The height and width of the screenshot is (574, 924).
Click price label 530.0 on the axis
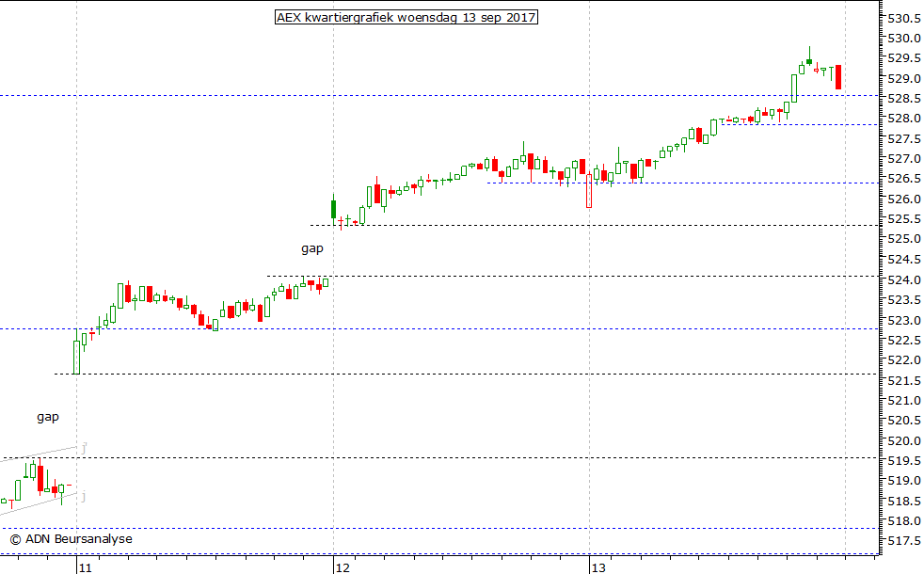point(904,39)
